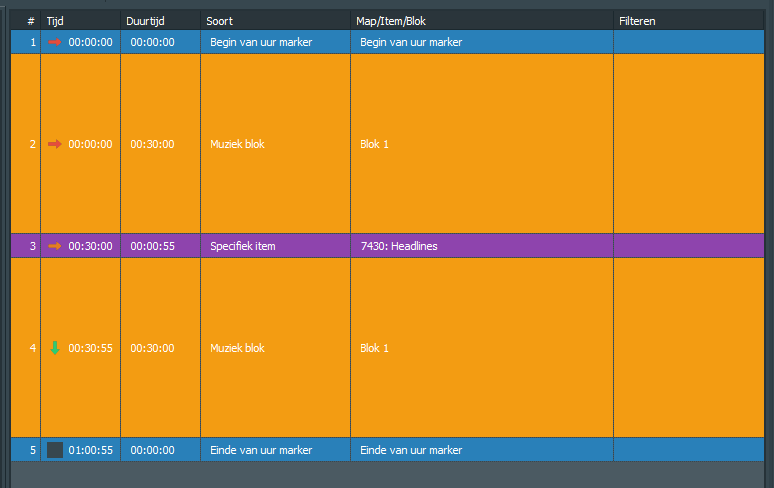This screenshot has width=774, height=488.
Task: Click the 01:00:55 time value
Action: click(x=90, y=450)
